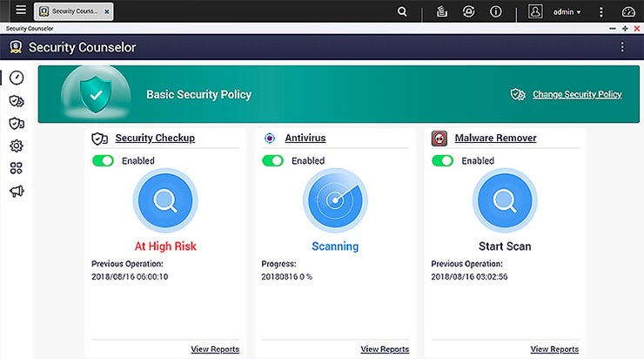Disable the Security Checkup toggle
The width and height of the screenshot is (644, 359).
[103, 161]
